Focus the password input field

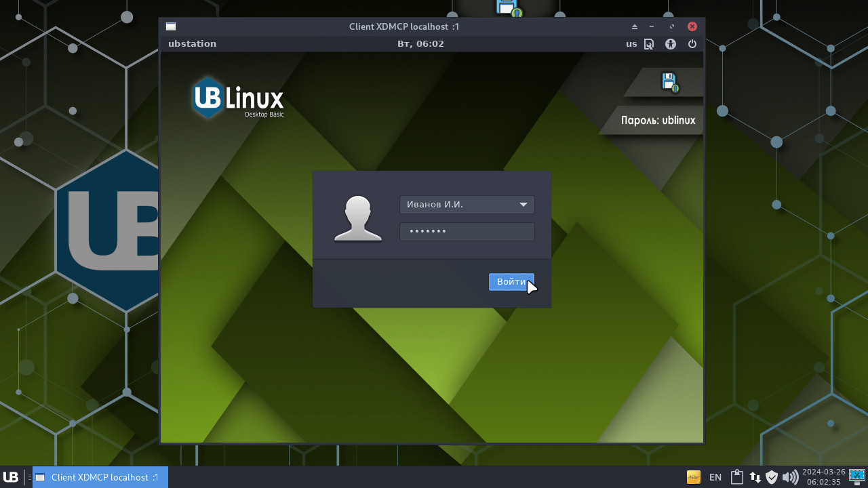[x=467, y=232]
